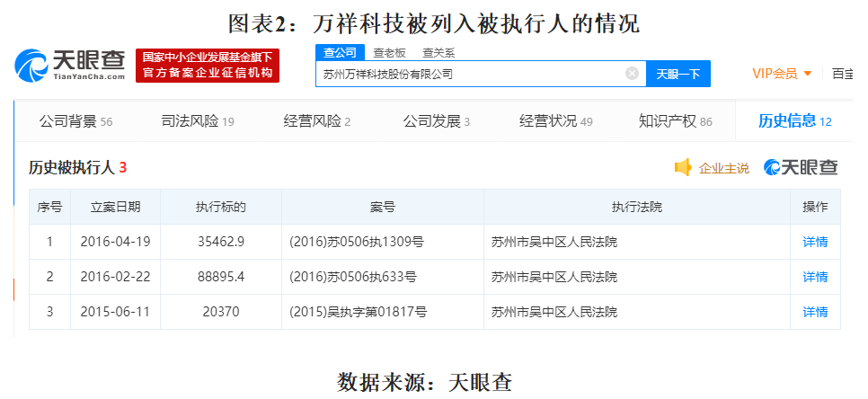Click the court name in row 1
Screen dimensions: 868x399
coord(554,242)
